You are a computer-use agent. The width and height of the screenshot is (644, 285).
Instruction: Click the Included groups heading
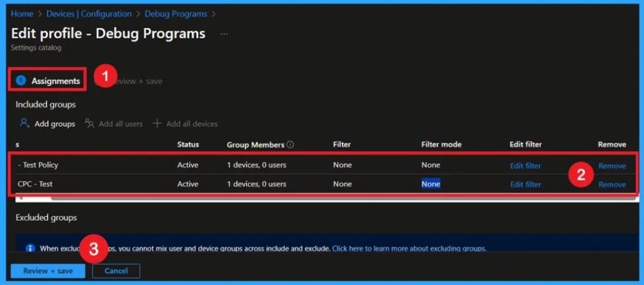pos(45,104)
